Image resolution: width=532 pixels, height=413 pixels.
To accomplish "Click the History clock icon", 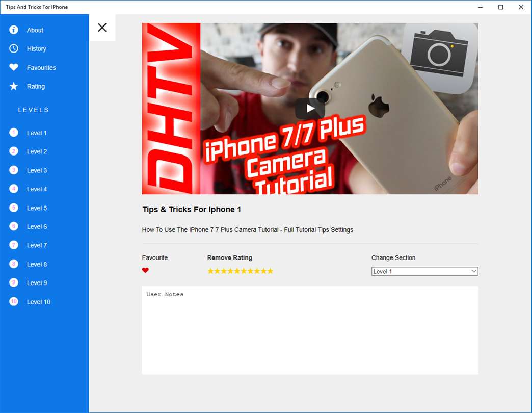I will click(x=14, y=48).
